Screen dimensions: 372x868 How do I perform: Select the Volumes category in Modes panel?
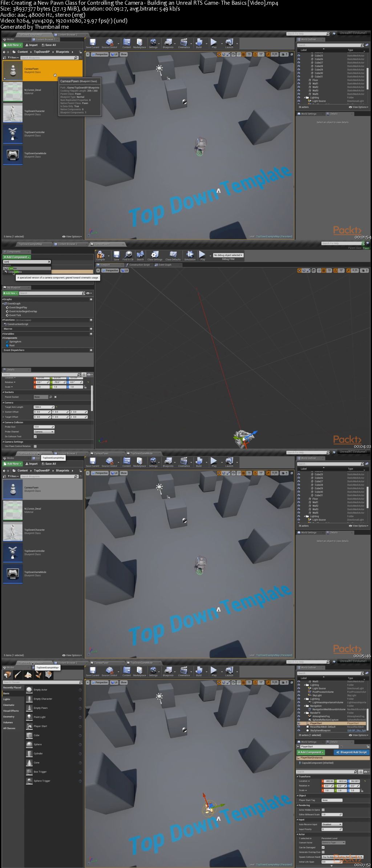8,722
